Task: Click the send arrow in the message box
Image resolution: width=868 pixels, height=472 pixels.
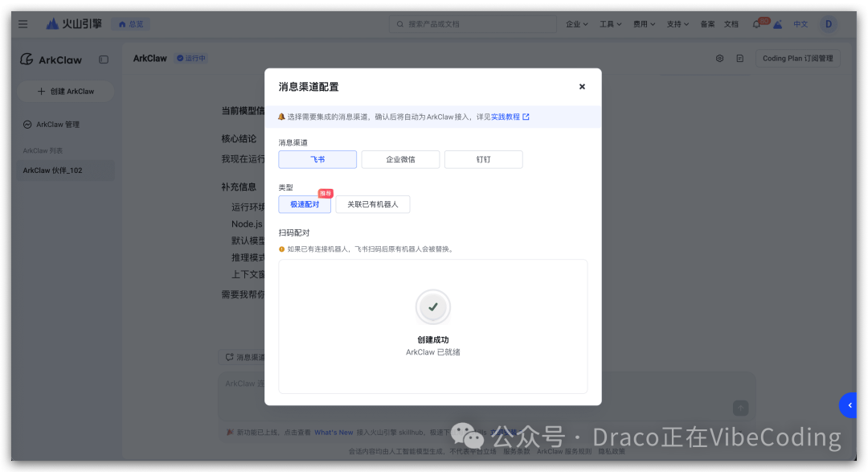Action: point(739,409)
